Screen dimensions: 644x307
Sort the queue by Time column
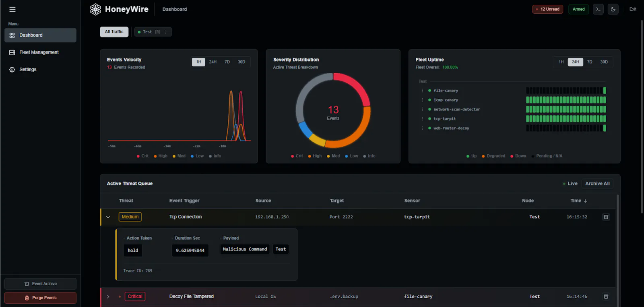[579, 201]
